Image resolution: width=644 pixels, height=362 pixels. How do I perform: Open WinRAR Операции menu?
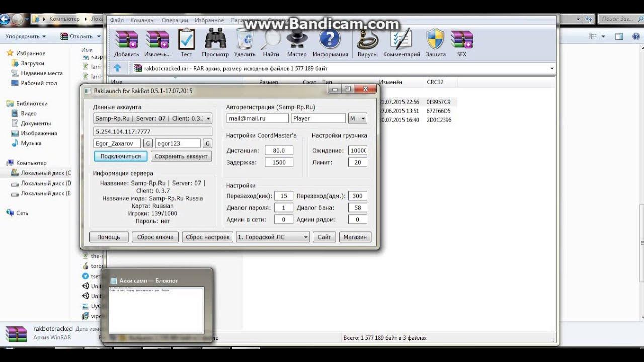(175, 20)
